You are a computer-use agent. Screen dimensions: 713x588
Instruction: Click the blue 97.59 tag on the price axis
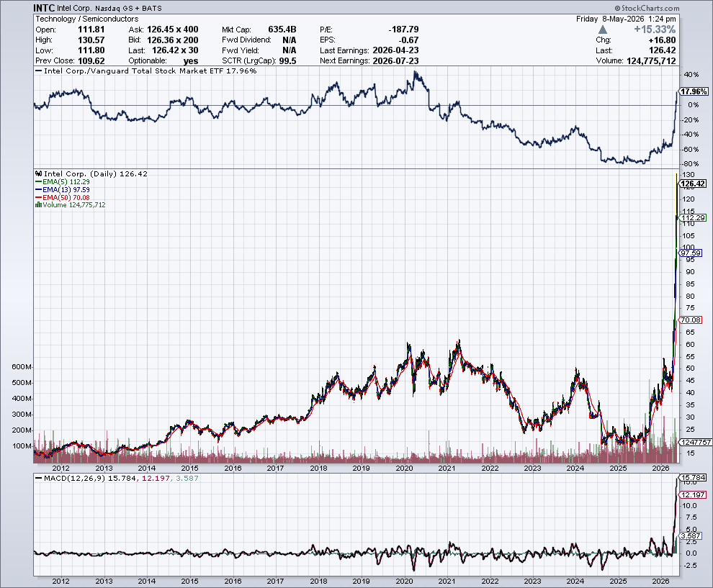pyautogui.click(x=691, y=253)
